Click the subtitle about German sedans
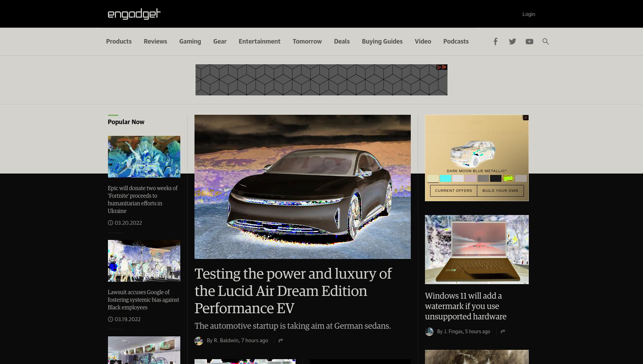The image size is (643, 364). click(292, 326)
